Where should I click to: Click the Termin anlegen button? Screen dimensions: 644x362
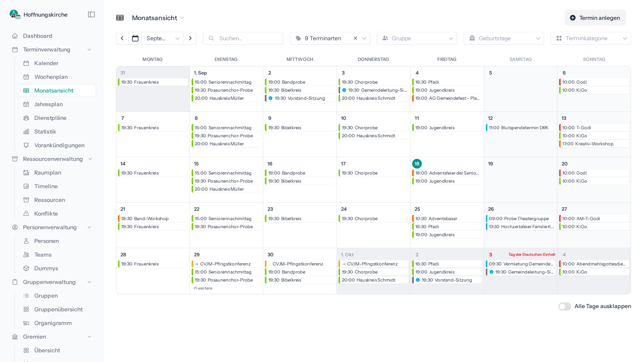[x=595, y=18]
